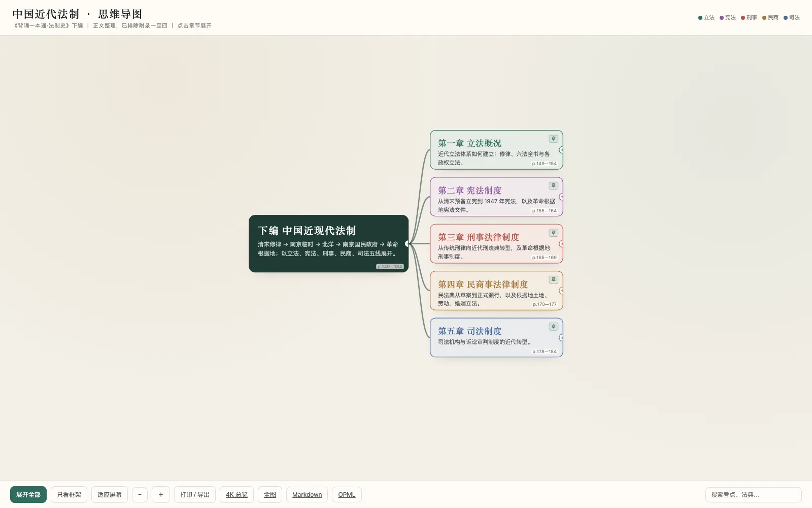
Task: Select the 第二章 宪法制度 card title
Action: click(469, 190)
